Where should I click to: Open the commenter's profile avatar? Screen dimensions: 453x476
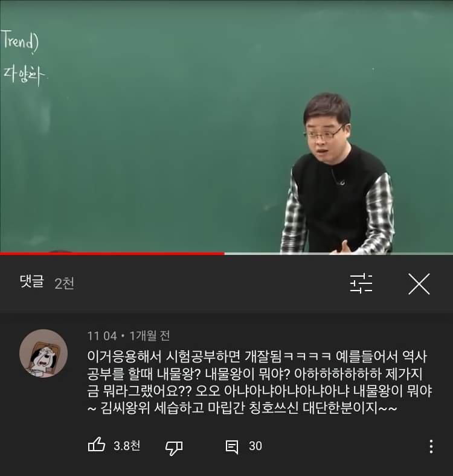click(43, 353)
